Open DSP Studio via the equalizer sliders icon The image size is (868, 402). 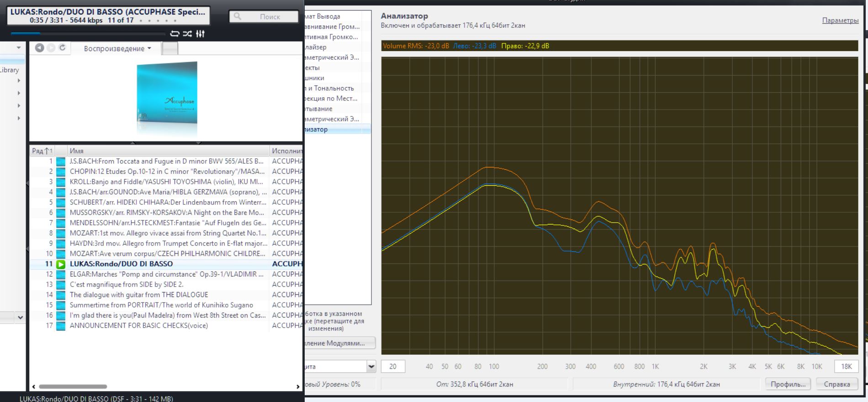pyautogui.click(x=200, y=34)
